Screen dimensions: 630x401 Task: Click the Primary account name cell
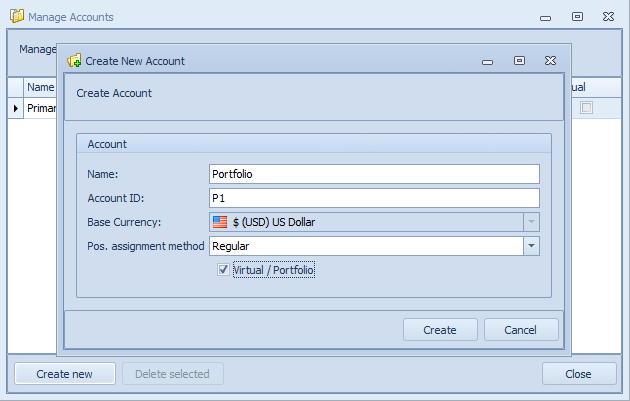(x=40, y=108)
